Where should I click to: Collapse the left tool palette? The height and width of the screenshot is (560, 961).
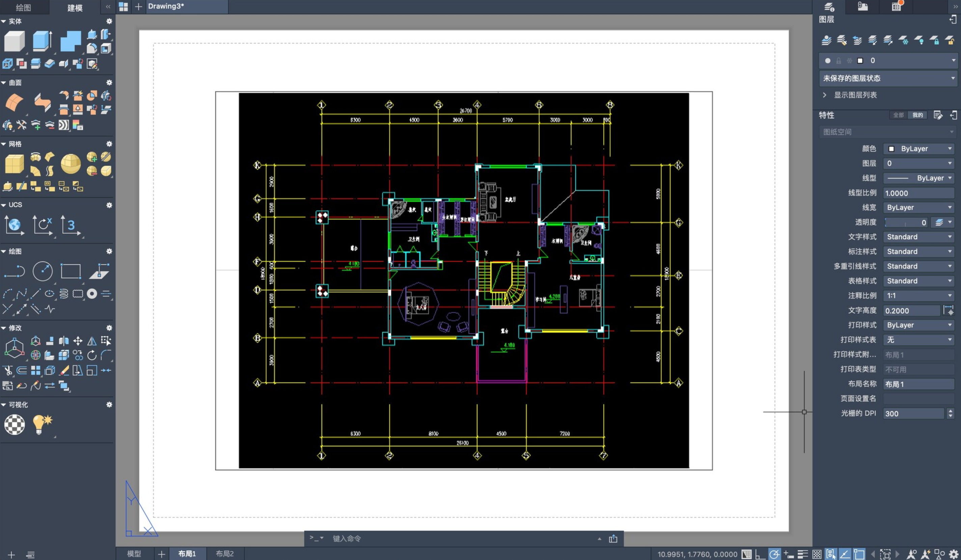(x=108, y=6)
